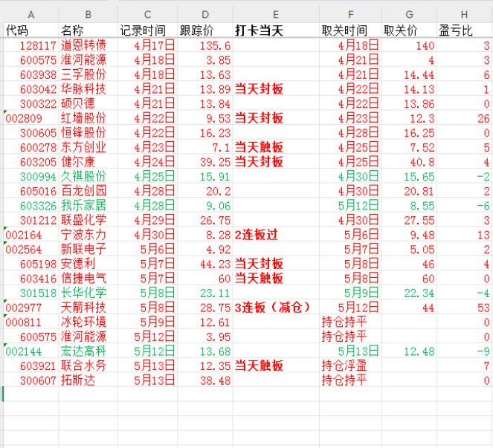The image size is (493, 448).
Task: Select price 12.48 cell
Action: (409, 351)
